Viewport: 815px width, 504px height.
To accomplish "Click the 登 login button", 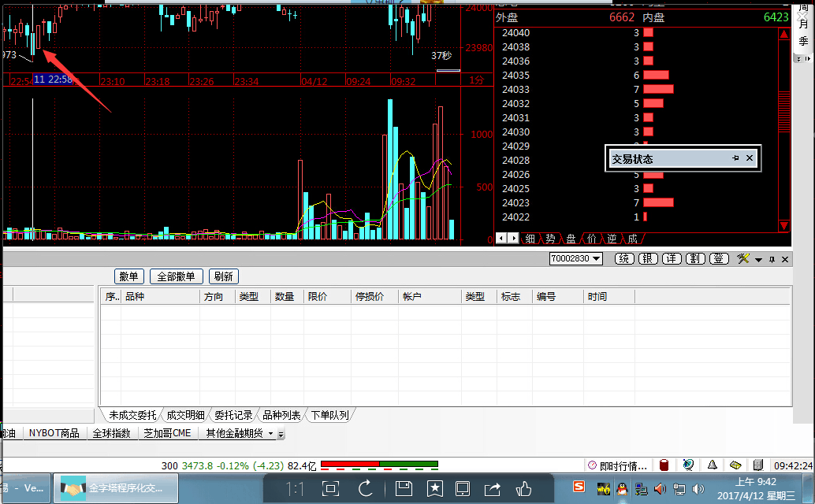I will 718,259.
